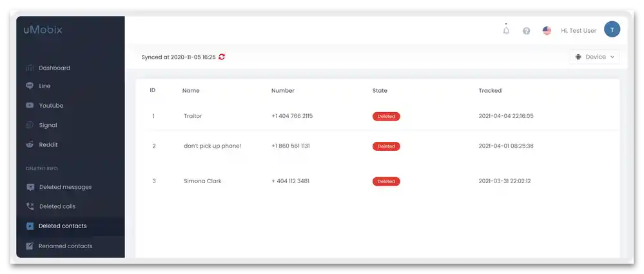The height and width of the screenshot is (274, 644).
Task: Click the 'Hi, Test User' greeting
Action: (x=579, y=31)
